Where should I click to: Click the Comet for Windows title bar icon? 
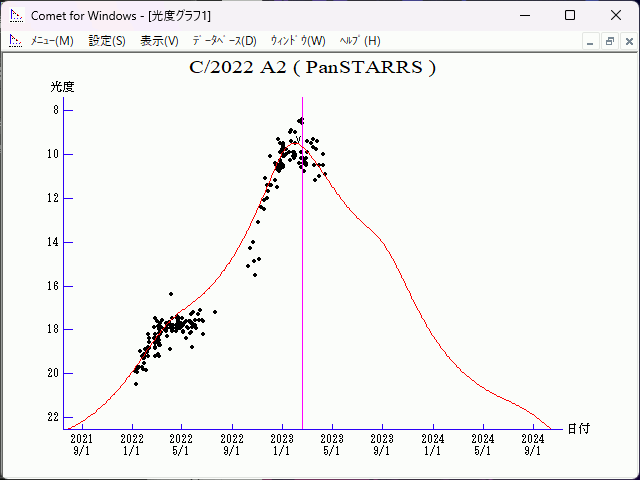[x=15, y=15]
